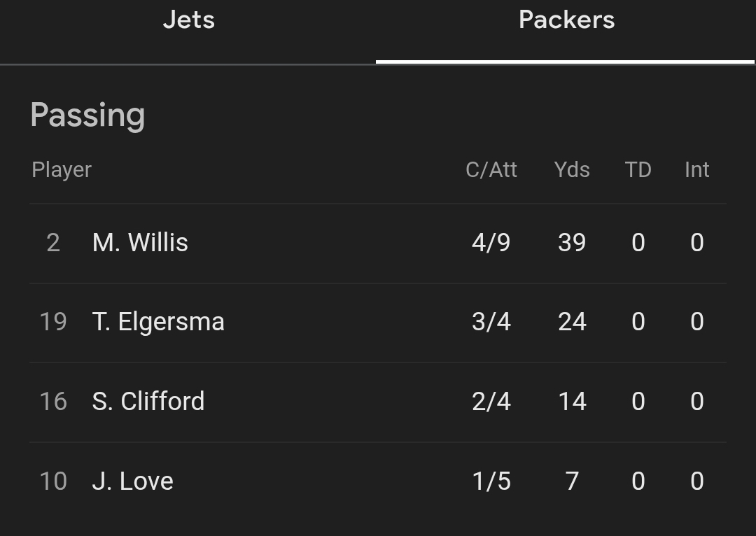756x536 pixels.
Task: Click the TD column header
Action: 638,170
